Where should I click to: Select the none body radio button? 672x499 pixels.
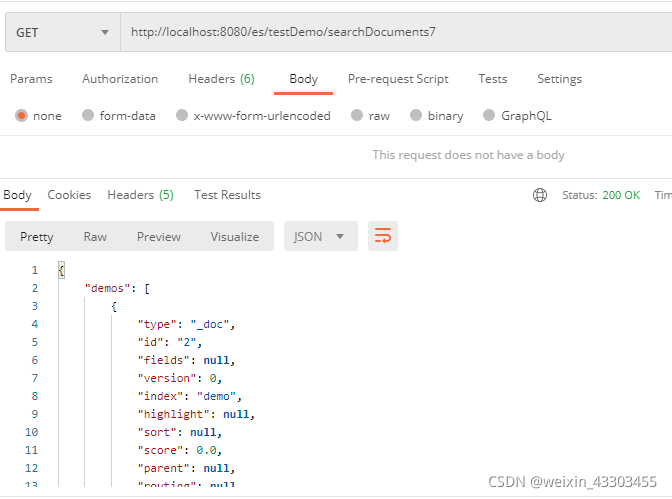click(x=21, y=116)
